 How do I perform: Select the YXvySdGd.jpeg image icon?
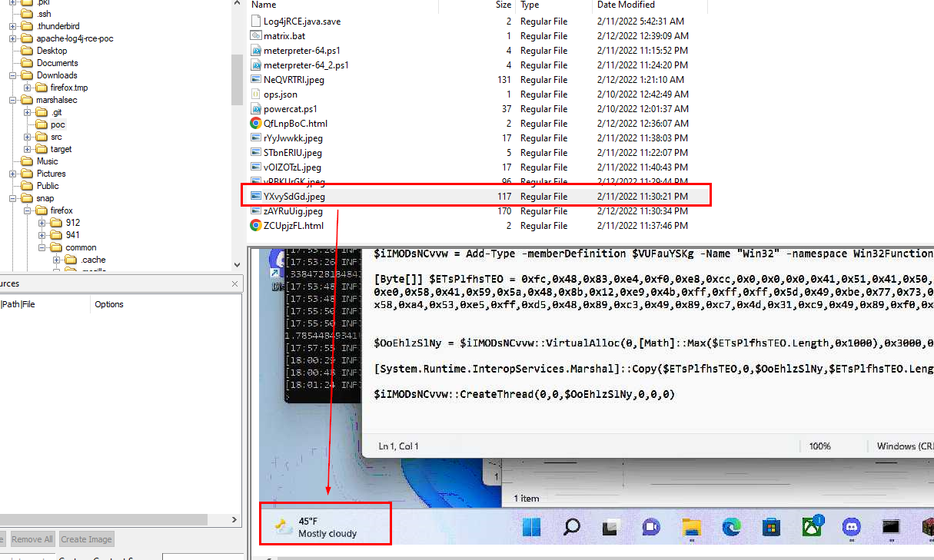(x=256, y=197)
